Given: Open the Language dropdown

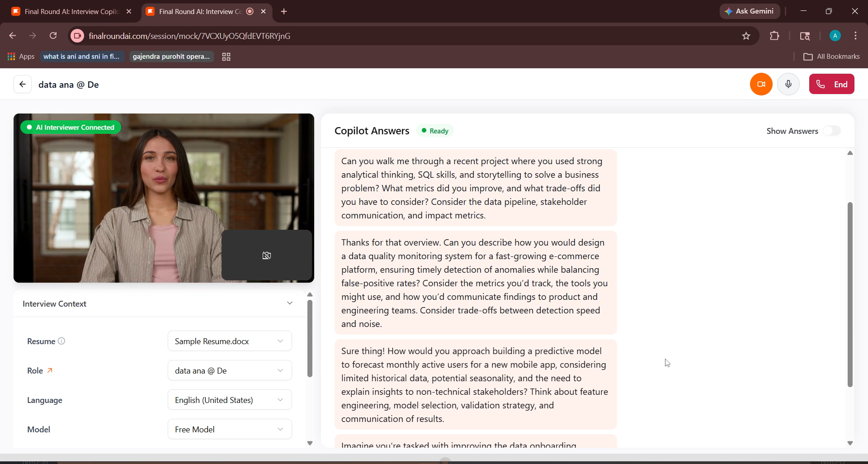Looking at the screenshot, I should [230, 400].
